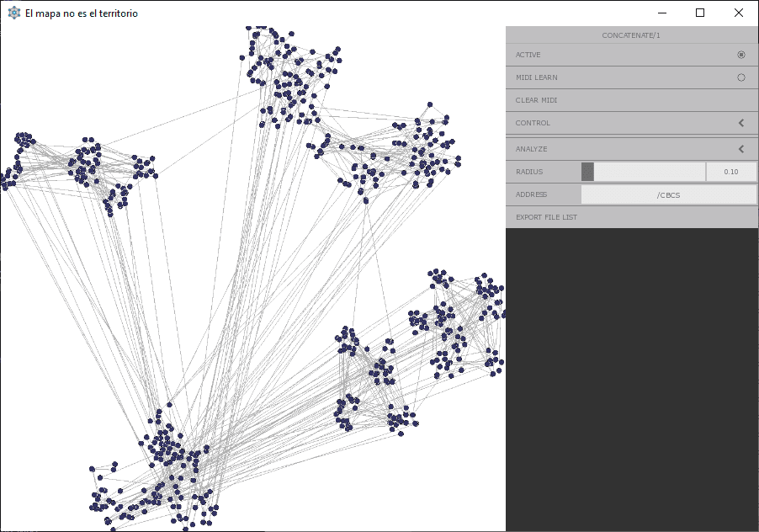This screenshot has width=759, height=532.
Task: Click the empty dark area below the panel
Action: click(x=631, y=379)
